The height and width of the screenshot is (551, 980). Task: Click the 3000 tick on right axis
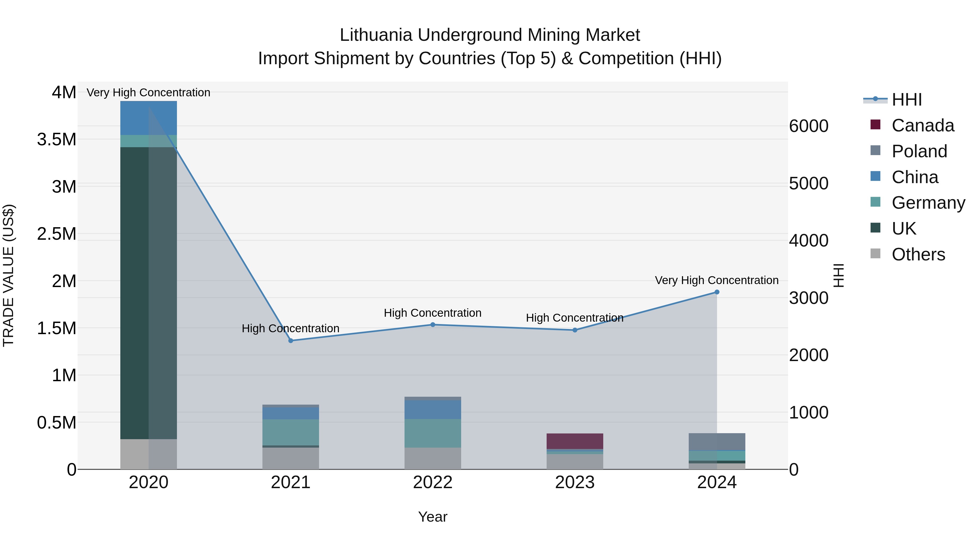click(809, 298)
